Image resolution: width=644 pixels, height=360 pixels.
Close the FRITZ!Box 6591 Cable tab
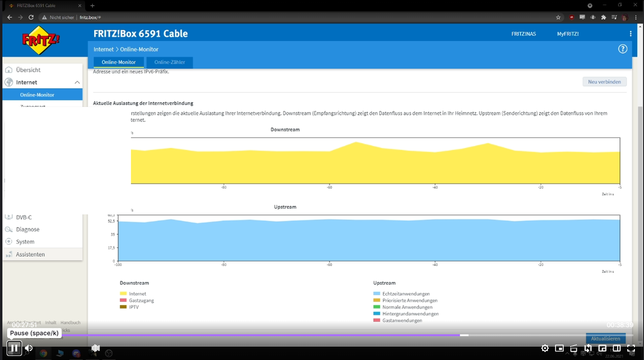80,6
